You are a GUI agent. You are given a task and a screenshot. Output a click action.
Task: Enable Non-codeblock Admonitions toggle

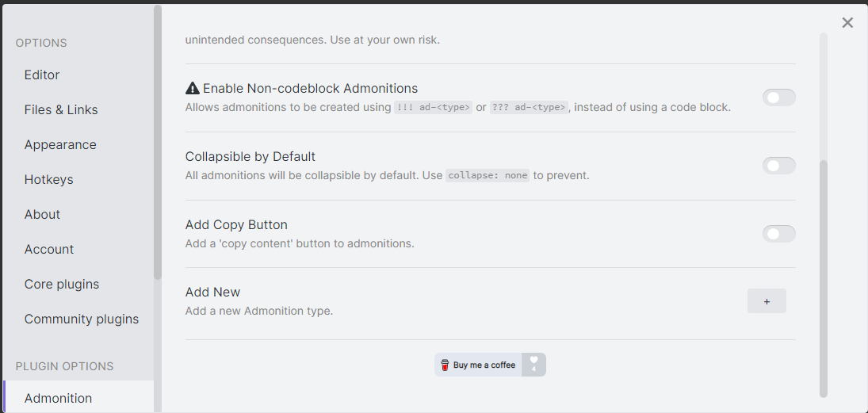[778, 98]
